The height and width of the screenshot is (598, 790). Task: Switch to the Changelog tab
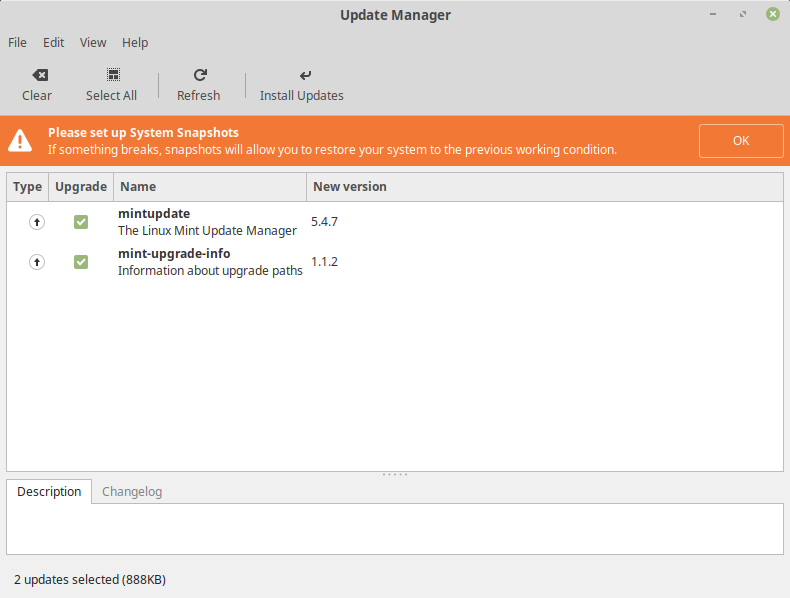point(132,492)
